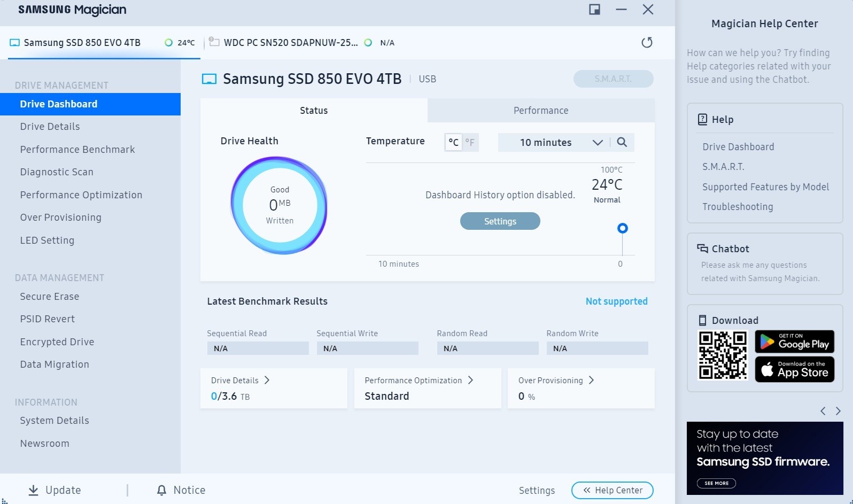Click the QR code for app download
853x504 pixels.
(723, 355)
